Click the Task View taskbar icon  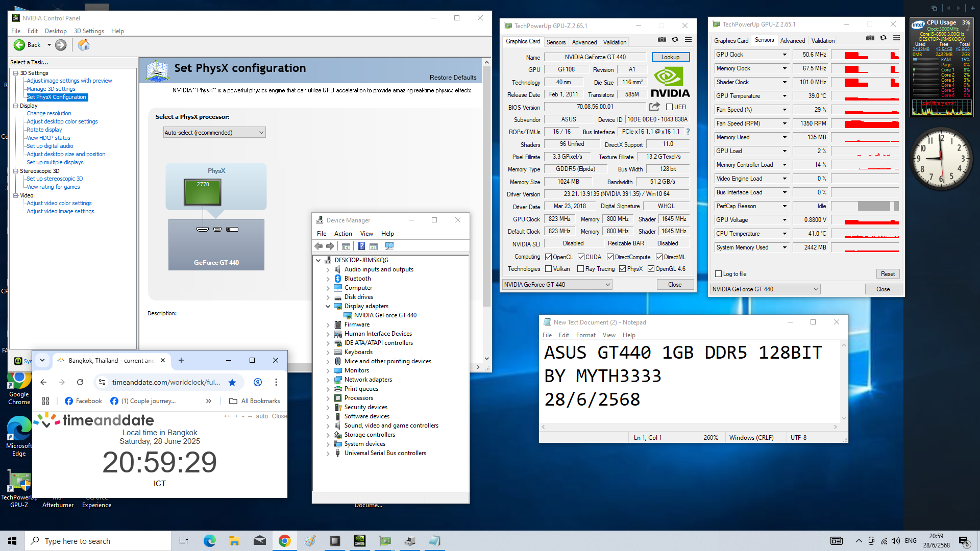[184, 541]
